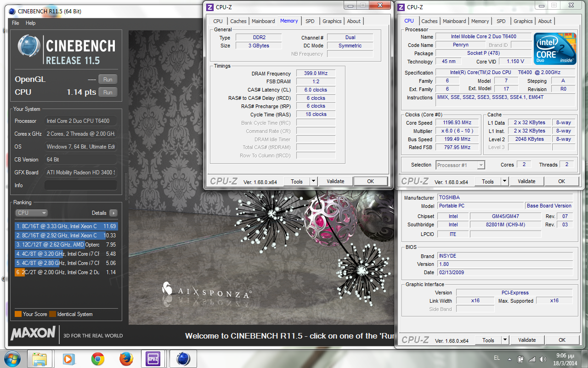Select ranking row 1 Intel Xeon 11.69
The height and width of the screenshot is (368, 588).
(66, 226)
